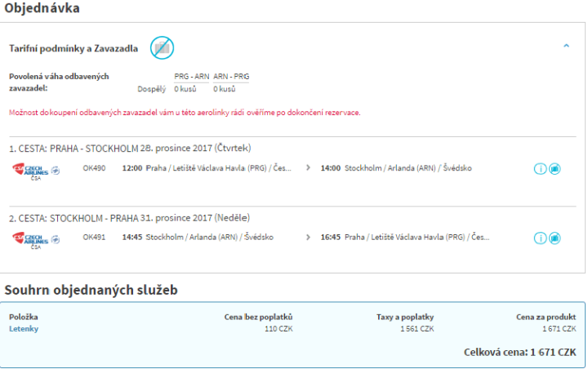The height and width of the screenshot is (369, 588).
Task: Open the Letenky link in order summary
Action: [x=24, y=329]
